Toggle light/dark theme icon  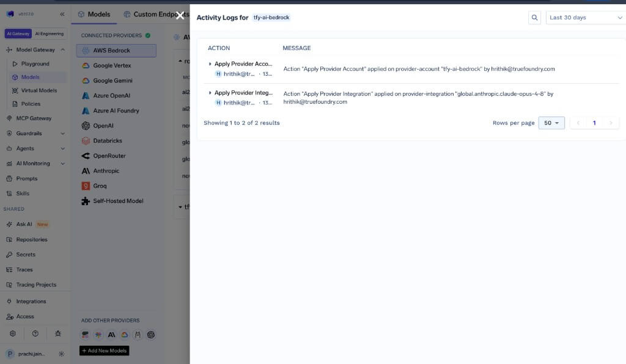[62, 354]
